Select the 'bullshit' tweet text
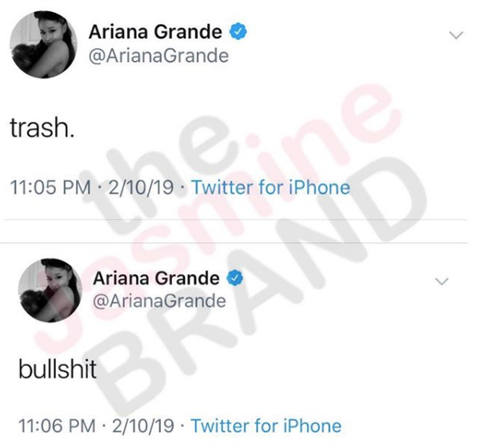 pyautogui.click(x=58, y=369)
